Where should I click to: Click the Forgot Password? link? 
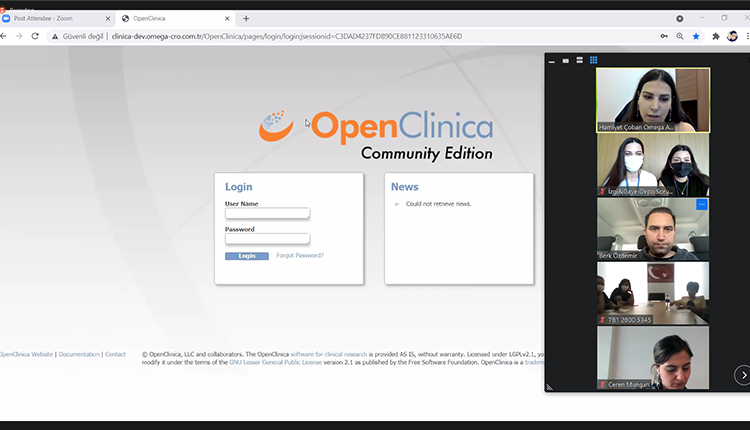point(300,255)
